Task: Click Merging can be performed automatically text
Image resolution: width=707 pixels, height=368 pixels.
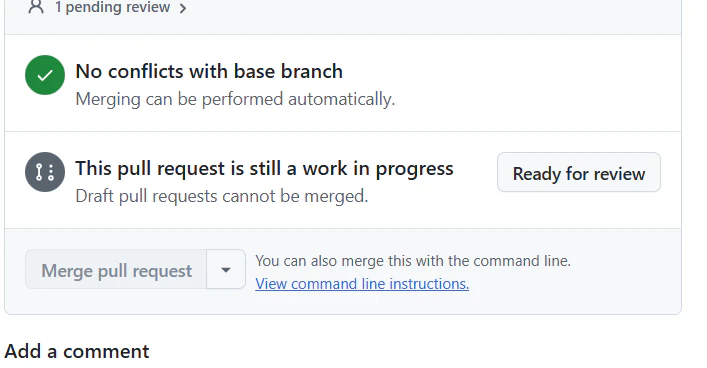Action: tap(235, 99)
